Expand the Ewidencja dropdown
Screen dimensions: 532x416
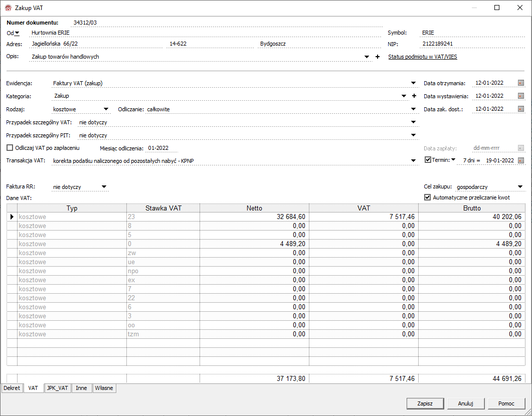click(413, 83)
